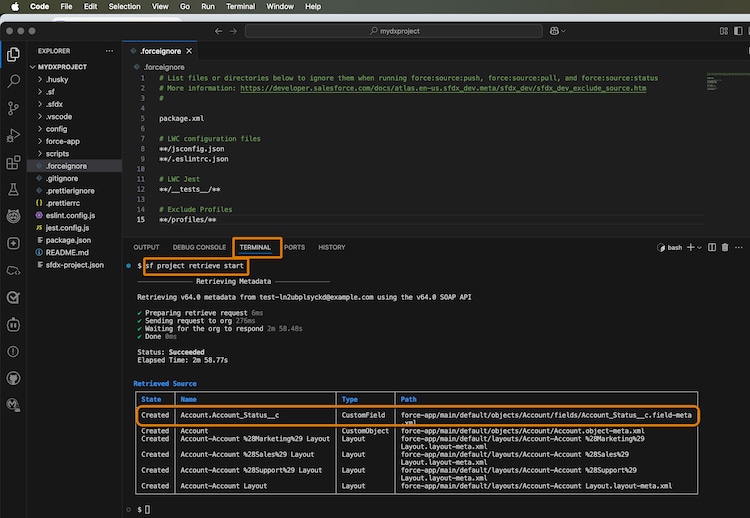Go back with the left arrow
Image resolution: width=750 pixels, height=518 pixels.
point(218,31)
